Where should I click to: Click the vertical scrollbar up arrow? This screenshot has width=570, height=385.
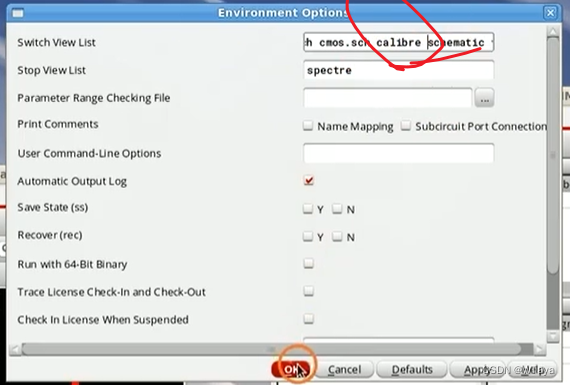[x=553, y=32]
